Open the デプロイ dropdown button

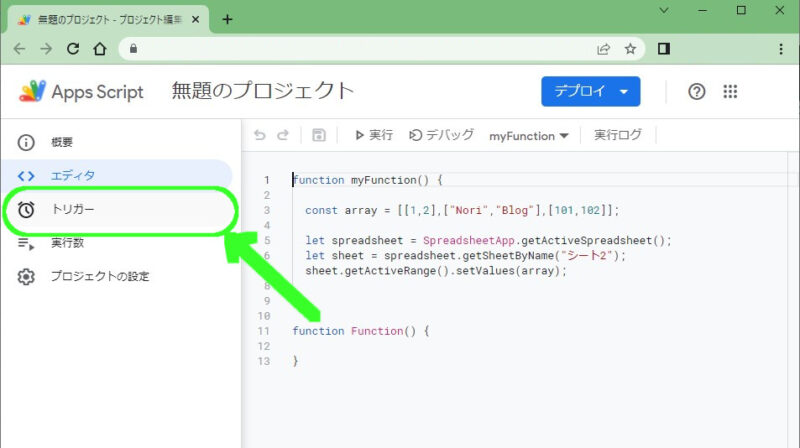pyautogui.click(x=590, y=92)
